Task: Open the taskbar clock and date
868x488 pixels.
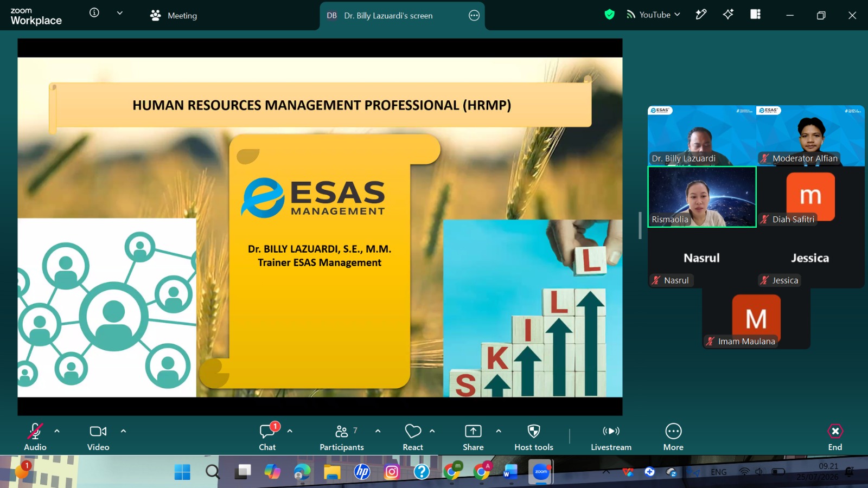Action: point(818,472)
